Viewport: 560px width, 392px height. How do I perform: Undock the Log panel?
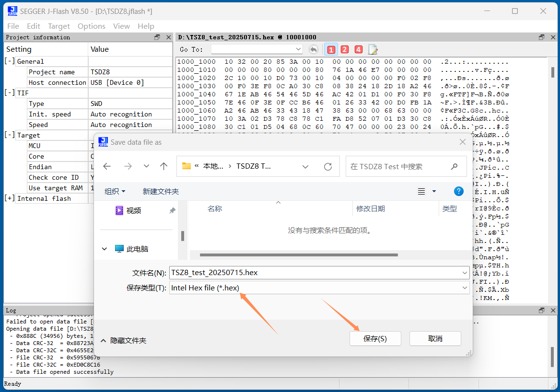[541, 310]
